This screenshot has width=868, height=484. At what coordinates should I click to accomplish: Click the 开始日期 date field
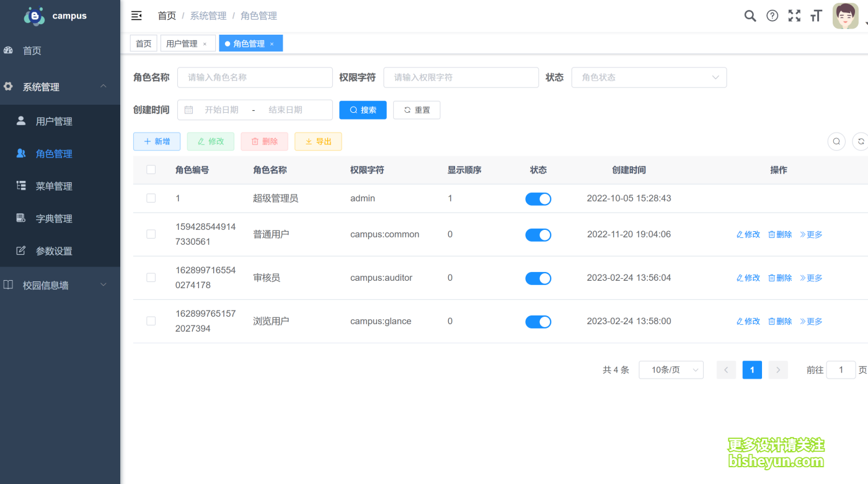click(221, 110)
